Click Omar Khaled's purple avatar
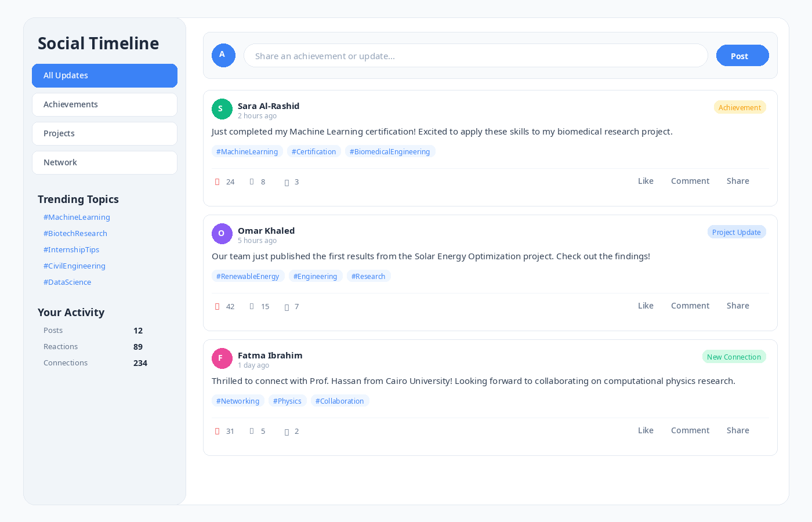This screenshot has height=522, width=812. pyautogui.click(x=222, y=234)
